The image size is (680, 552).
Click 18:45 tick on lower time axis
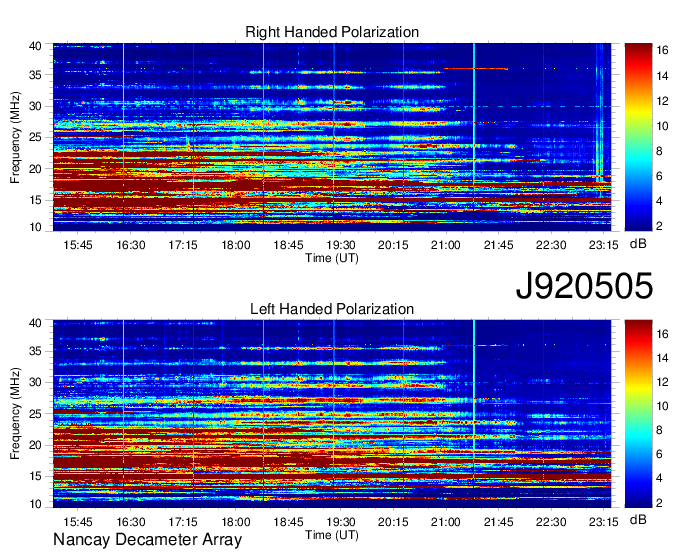pyautogui.click(x=288, y=522)
